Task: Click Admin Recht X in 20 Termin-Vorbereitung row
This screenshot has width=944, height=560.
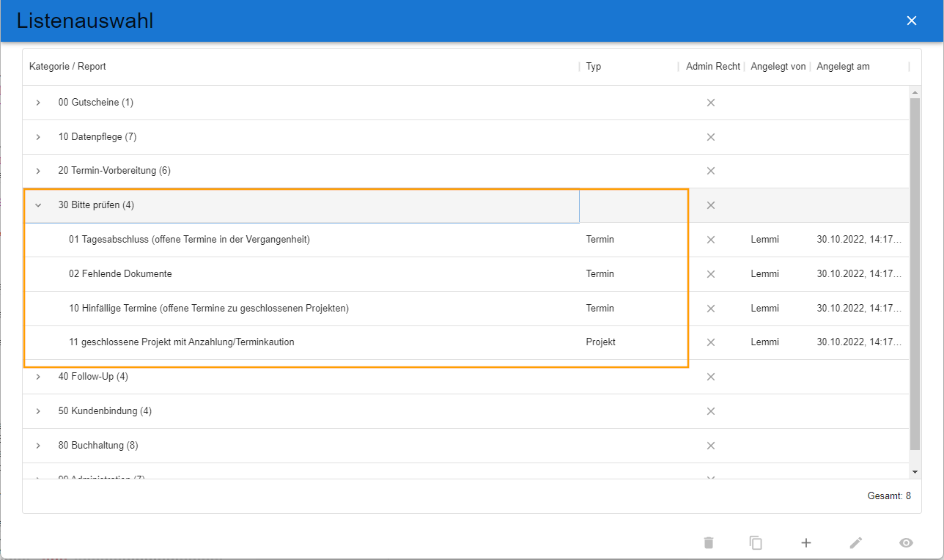Action: [710, 171]
